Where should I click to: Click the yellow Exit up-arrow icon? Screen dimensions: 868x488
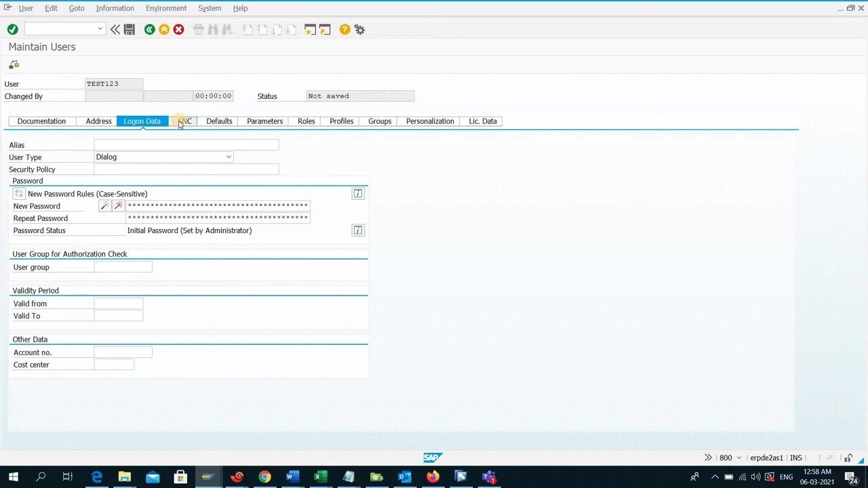[164, 29]
